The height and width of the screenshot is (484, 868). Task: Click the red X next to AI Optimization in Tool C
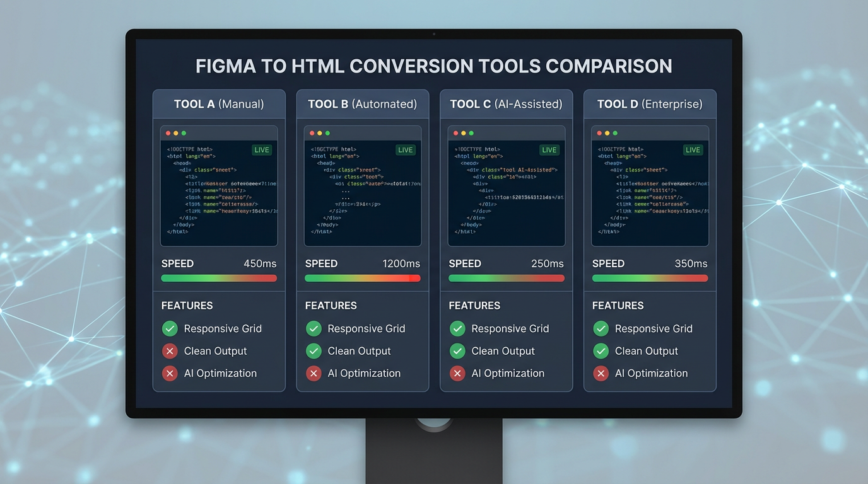457,373
